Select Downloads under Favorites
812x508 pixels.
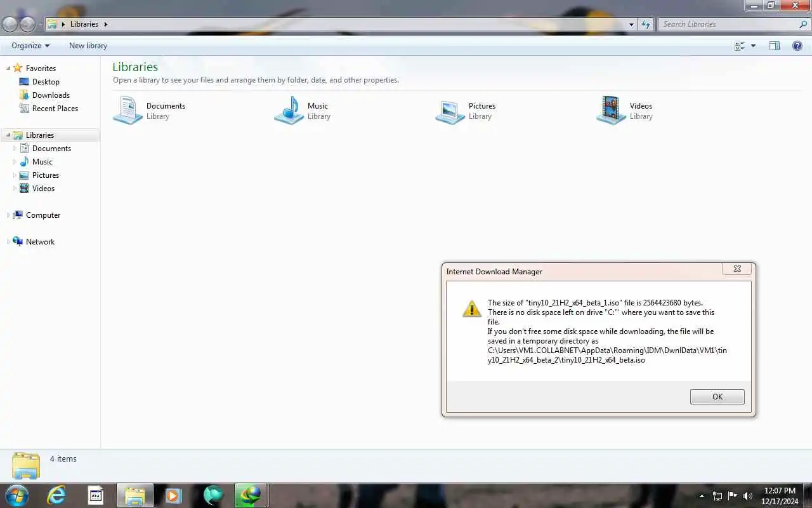point(51,95)
